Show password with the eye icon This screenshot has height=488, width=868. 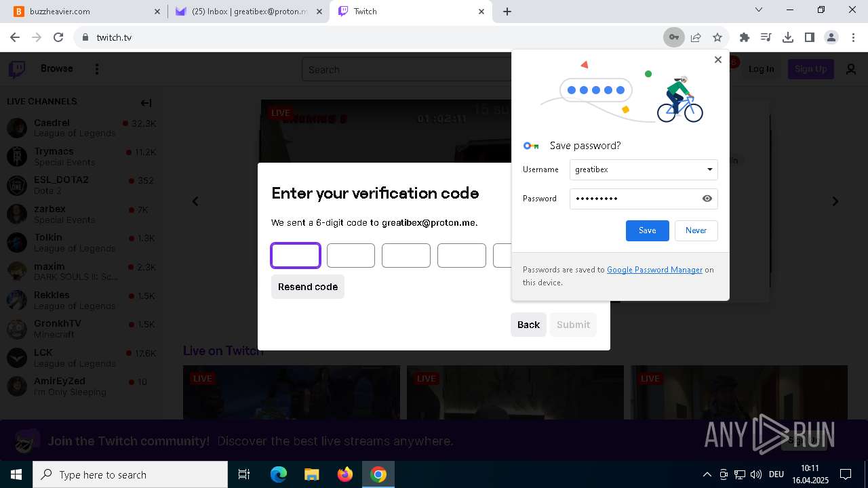click(x=707, y=199)
